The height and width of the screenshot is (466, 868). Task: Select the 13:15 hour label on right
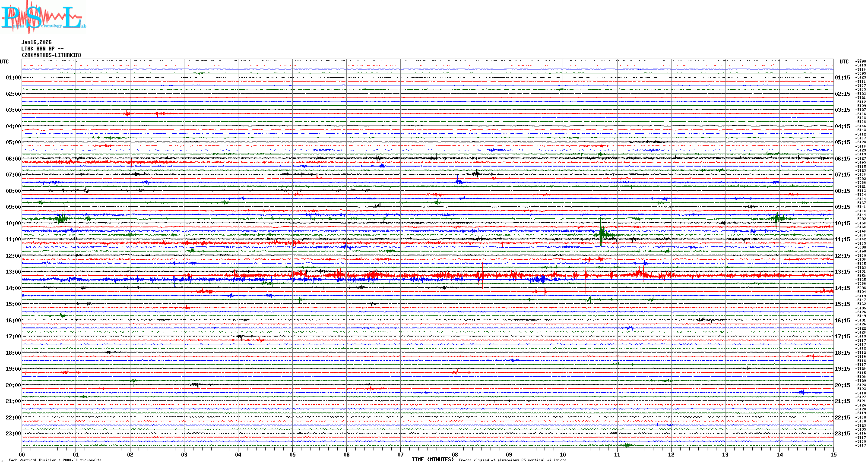(842, 272)
